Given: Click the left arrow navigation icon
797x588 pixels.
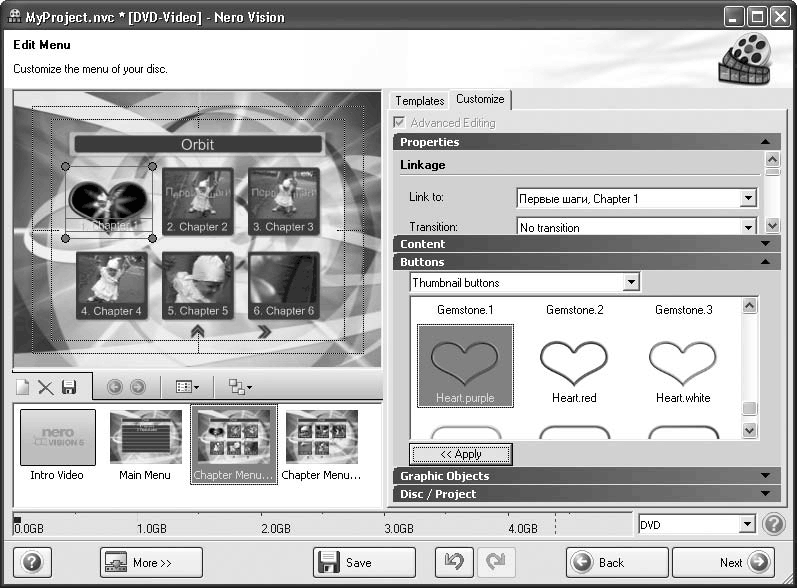Looking at the screenshot, I should [x=114, y=387].
